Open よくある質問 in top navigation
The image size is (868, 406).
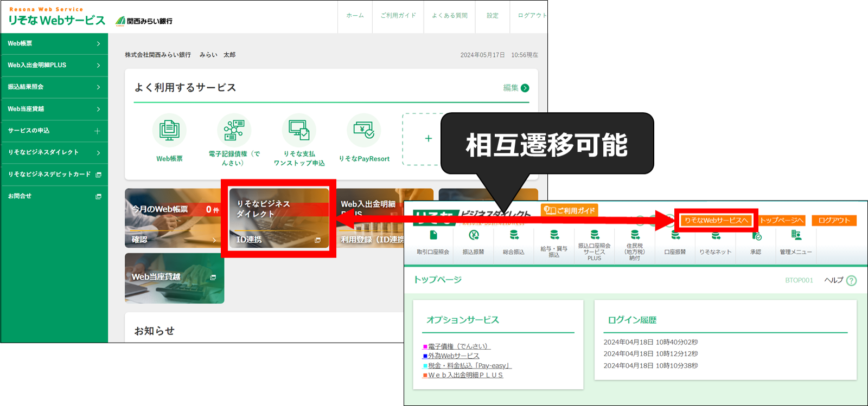coord(449,16)
